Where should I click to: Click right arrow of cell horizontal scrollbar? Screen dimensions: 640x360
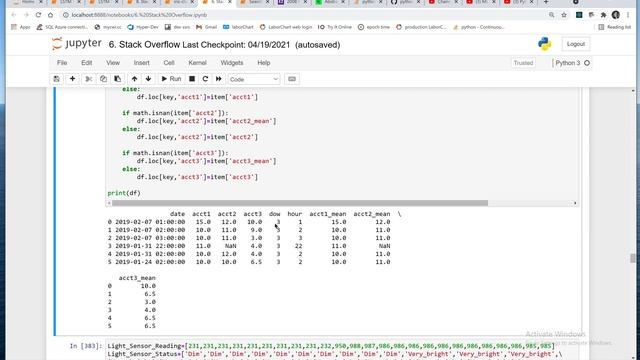pyautogui.click(x=575, y=203)
